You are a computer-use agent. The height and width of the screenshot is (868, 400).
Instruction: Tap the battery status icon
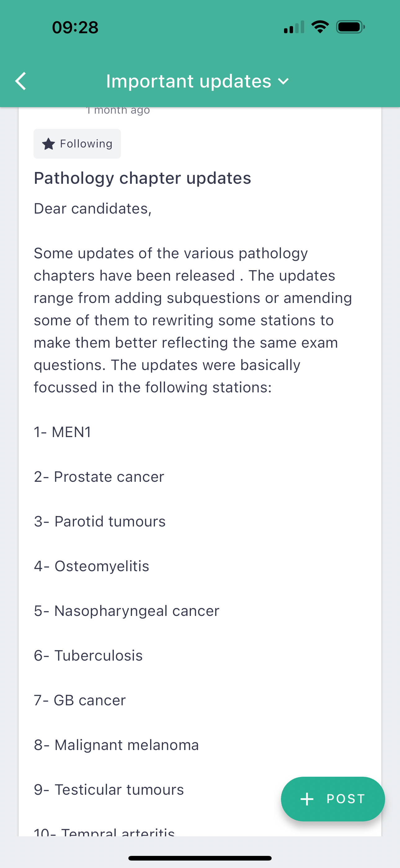[x=350, y=27]
